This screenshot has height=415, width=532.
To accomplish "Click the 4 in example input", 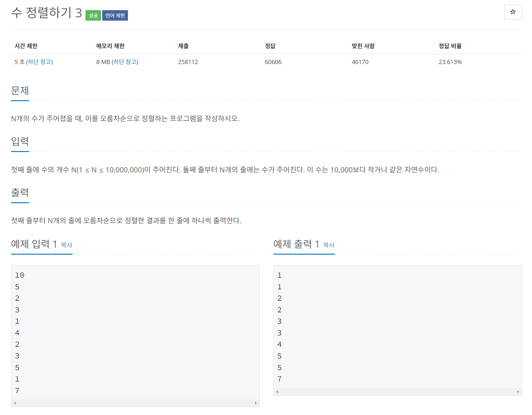I will pyautogui.click(x=17, y=333).
